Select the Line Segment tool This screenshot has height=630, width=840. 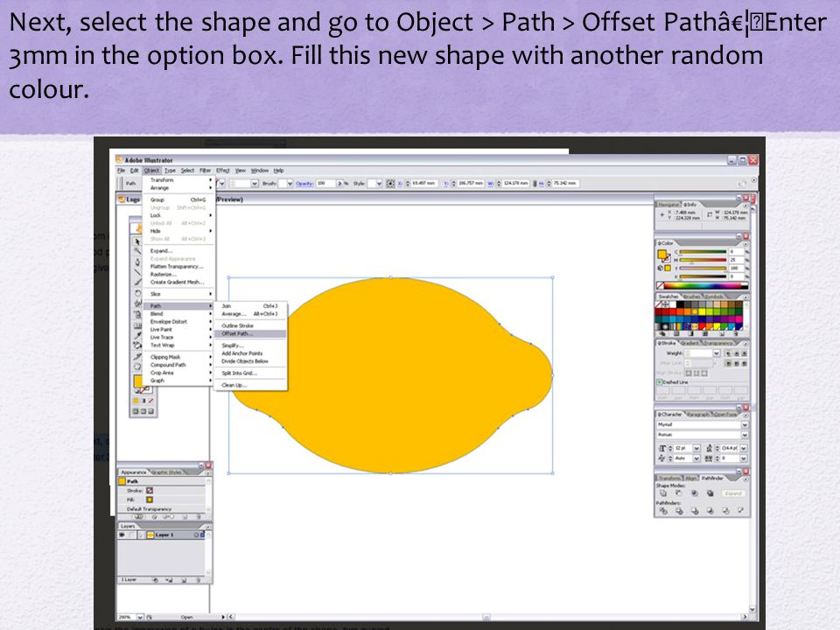137,272
